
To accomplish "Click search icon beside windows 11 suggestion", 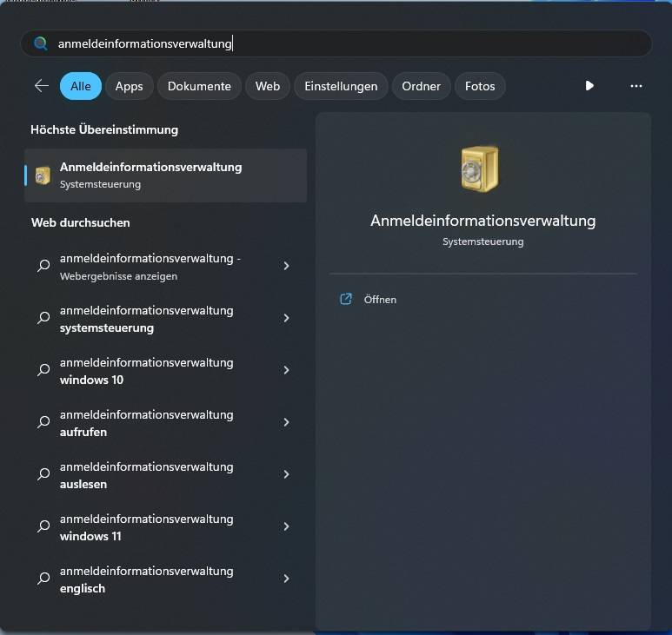I will [43, 526].
